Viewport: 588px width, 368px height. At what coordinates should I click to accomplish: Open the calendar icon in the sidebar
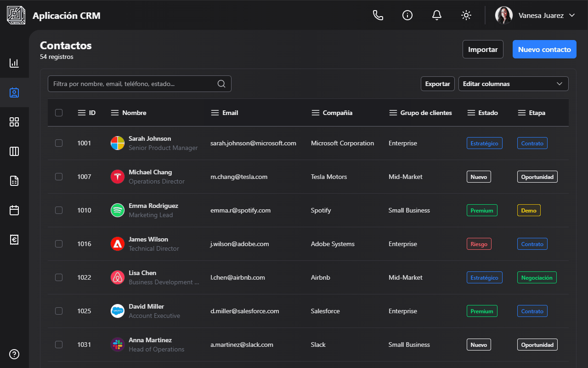14,210
